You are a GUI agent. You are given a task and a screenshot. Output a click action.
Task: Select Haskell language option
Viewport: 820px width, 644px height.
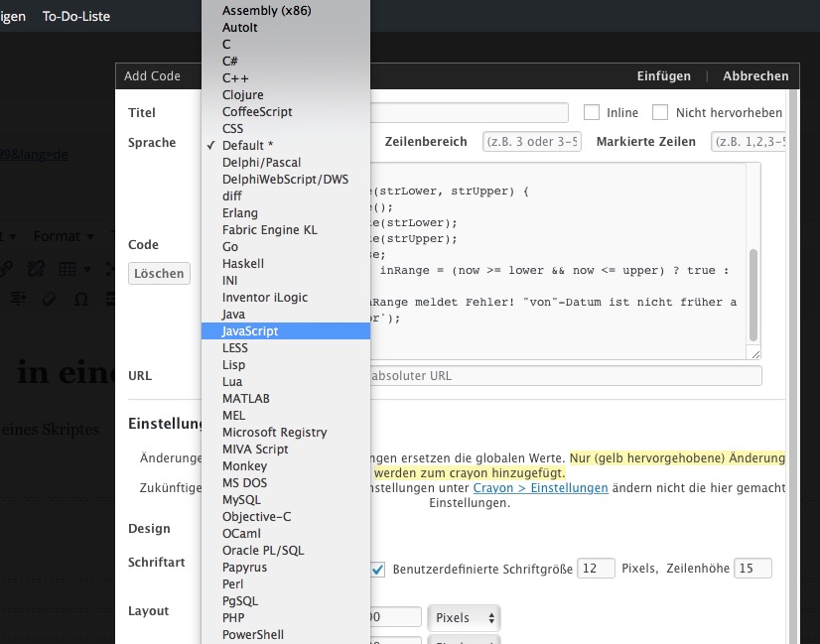tap(286, 264)
